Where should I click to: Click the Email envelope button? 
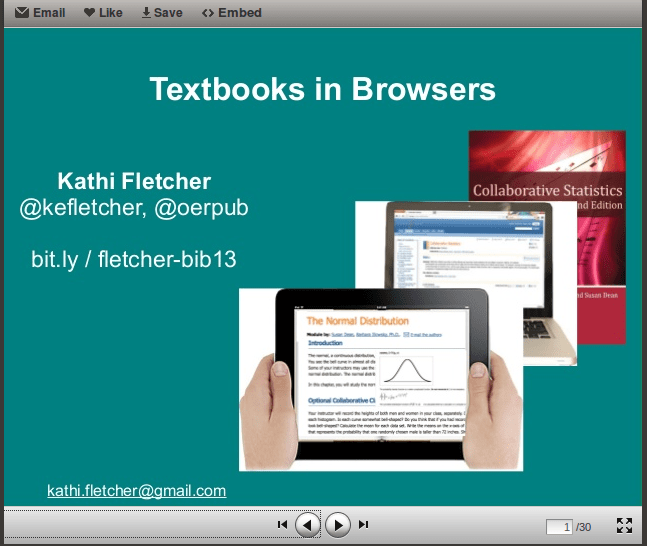point(41,13)
